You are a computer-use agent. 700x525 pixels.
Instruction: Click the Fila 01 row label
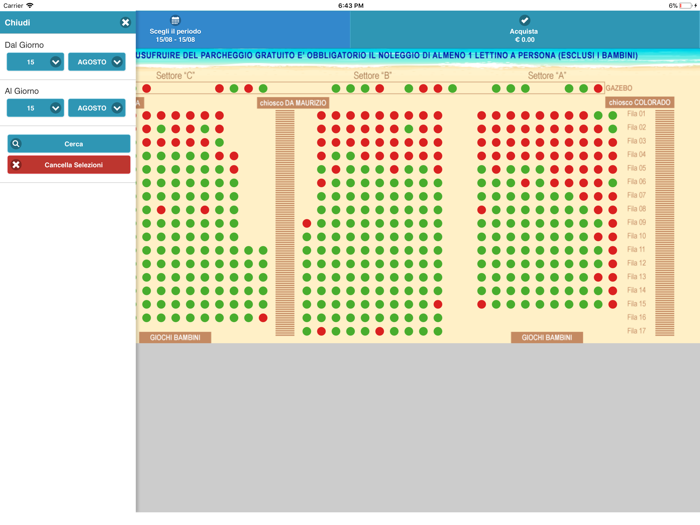coord(636,114)
